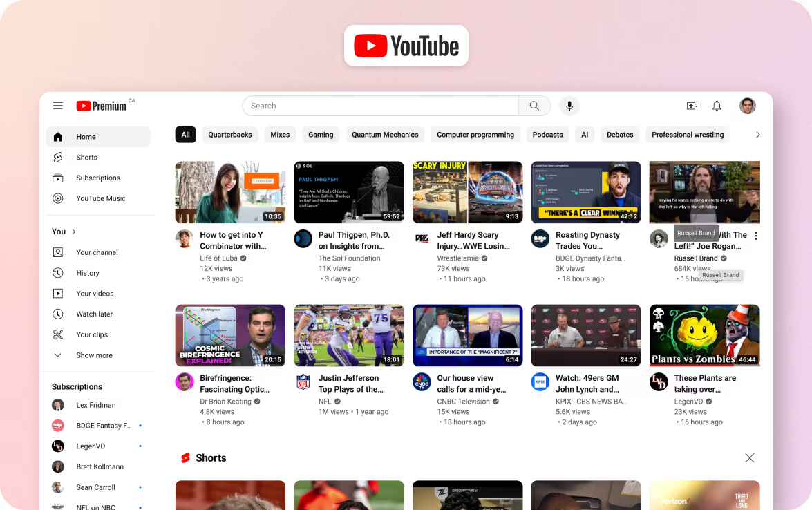
Task: Close the Shorts shelf
Action: click(749, 457)
